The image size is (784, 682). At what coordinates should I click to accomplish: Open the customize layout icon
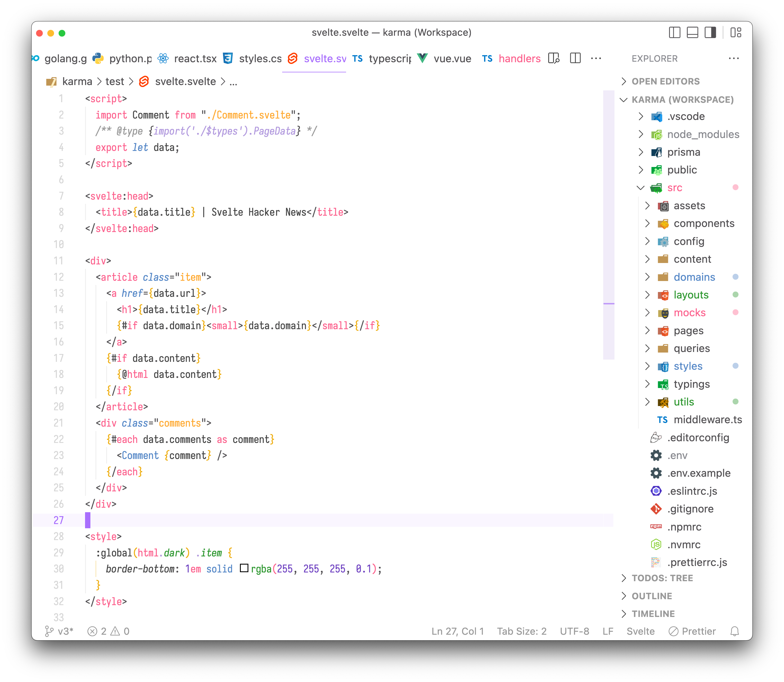pyautogui.click(x=736, y=33)
